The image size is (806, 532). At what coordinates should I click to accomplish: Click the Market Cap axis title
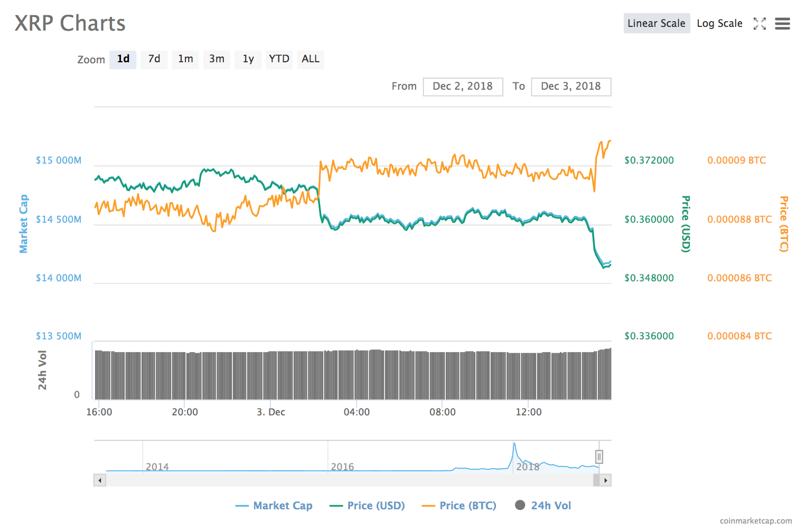pyautogui.click(x=24, y=224)
